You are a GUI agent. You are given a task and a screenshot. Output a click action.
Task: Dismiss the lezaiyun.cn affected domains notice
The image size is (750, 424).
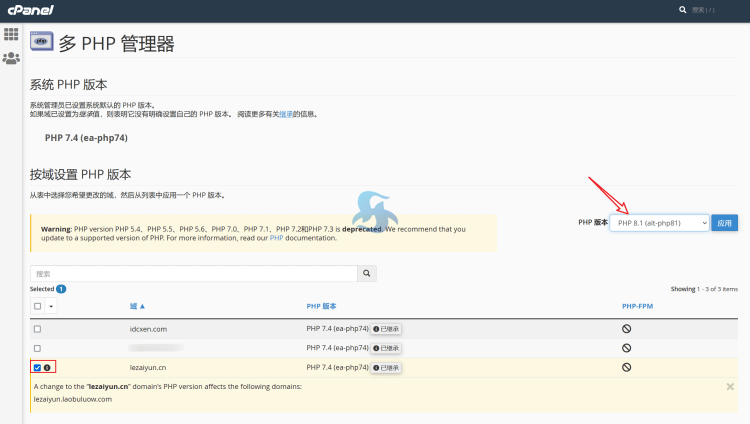click(x=730, y=387)
